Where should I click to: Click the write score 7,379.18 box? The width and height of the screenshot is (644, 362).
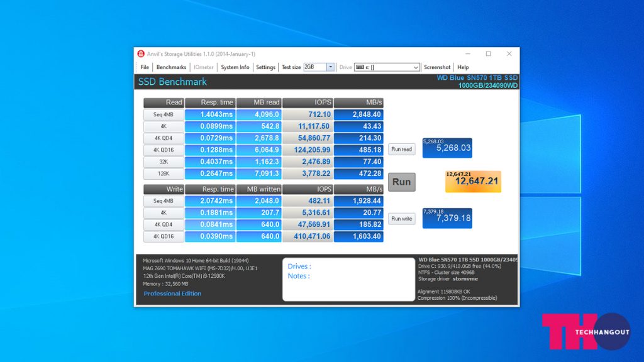[x=447, y=218]
